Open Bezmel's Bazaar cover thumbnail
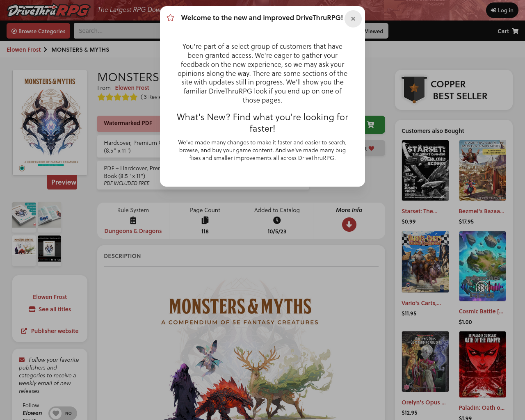Screen dimensions: 525x420 pyautogui.click(x=482, y=170)
